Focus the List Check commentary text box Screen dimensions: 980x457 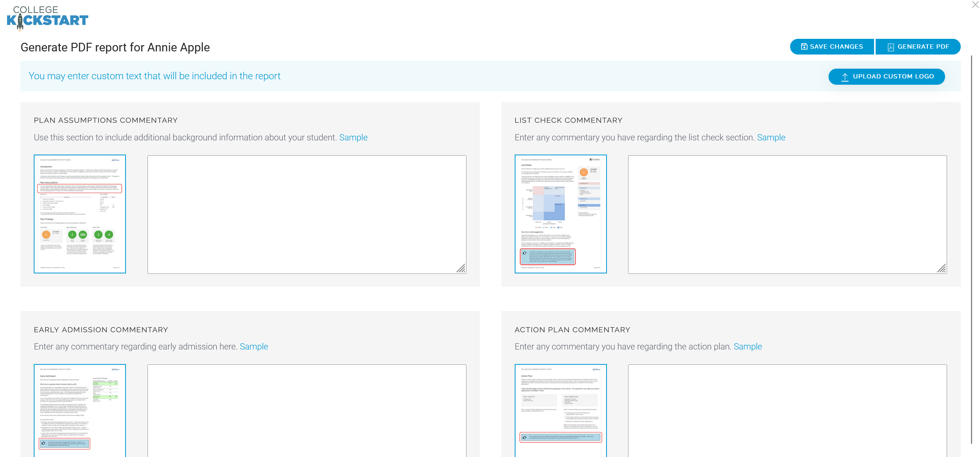[x=787, y=214]
